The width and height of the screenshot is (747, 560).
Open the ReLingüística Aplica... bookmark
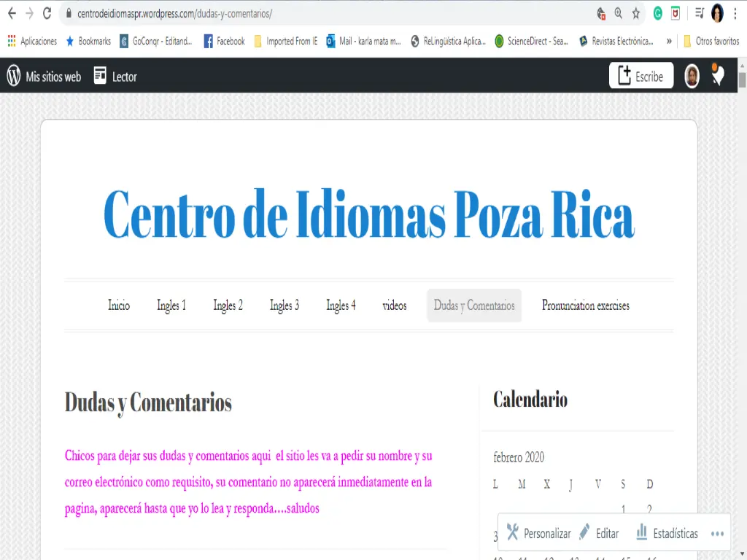click(449, 41)
